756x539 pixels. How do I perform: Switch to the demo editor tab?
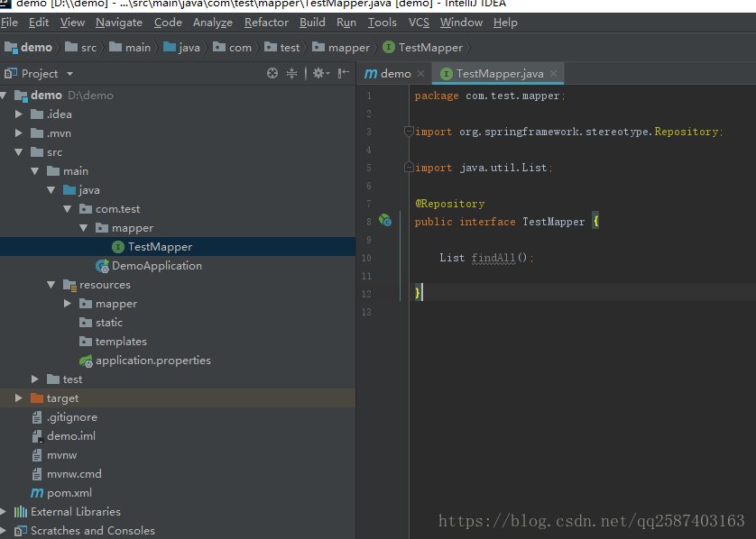[394, 74]
